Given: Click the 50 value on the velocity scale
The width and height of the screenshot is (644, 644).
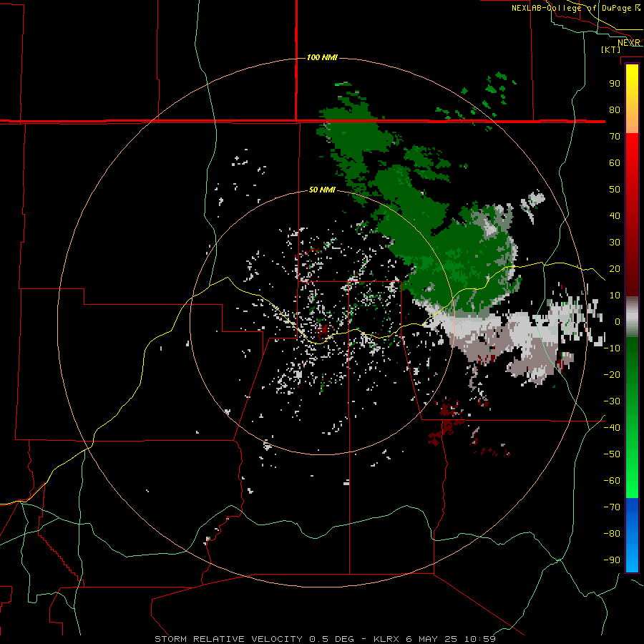Looking at the screenshot, I should [615, 190].
